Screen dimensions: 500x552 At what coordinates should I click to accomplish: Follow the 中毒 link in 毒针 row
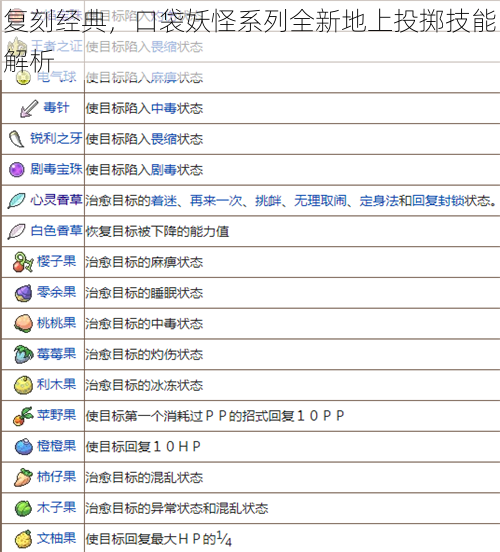(164, 108)
